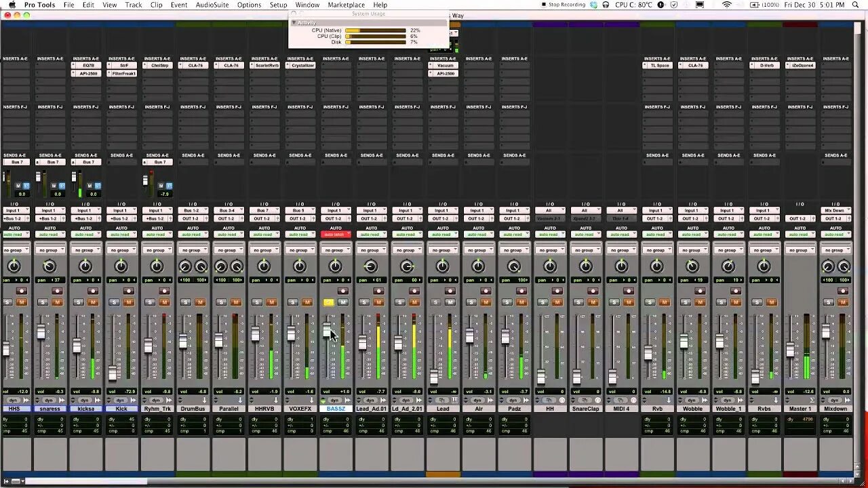Open the Apple menu
The width and height of the screenshot is (868, 488).
point(12,5)
